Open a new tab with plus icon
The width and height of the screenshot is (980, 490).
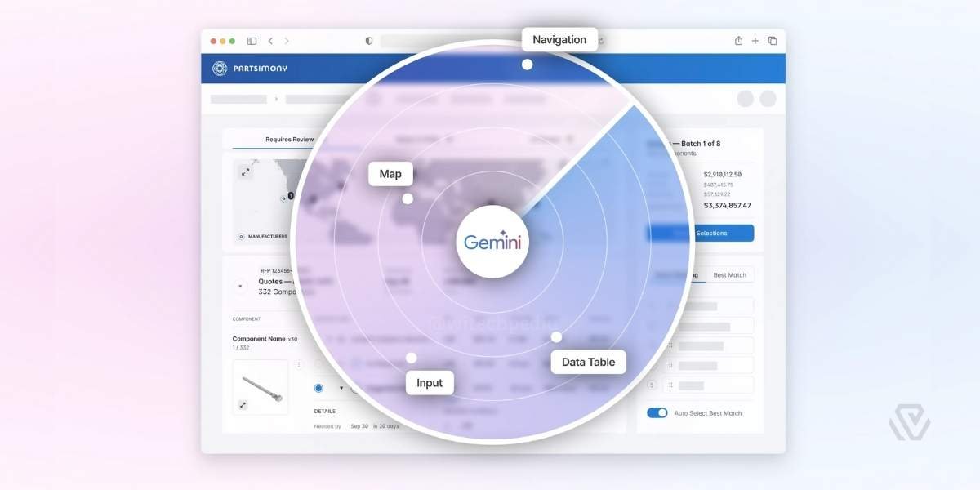click(755, 41)
